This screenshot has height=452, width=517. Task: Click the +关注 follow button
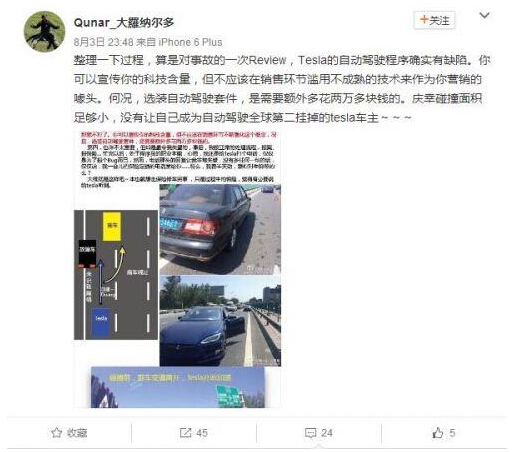(x=434, y=20)
